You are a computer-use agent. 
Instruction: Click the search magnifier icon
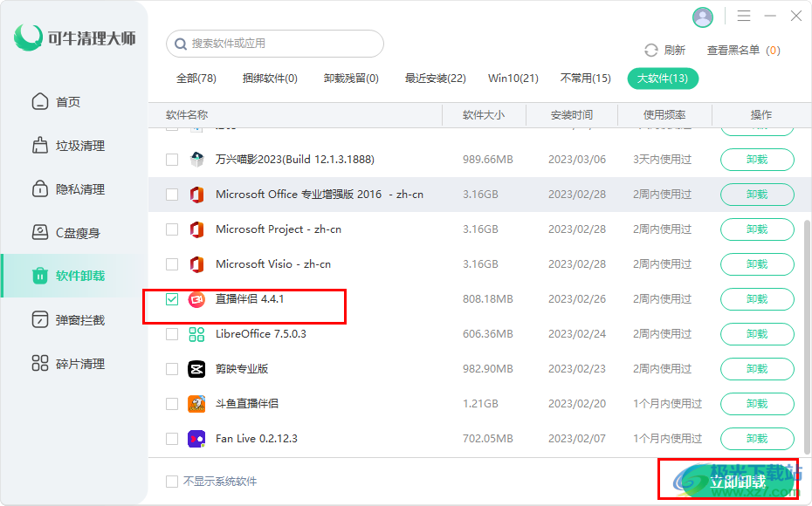(x=181, y=44)
